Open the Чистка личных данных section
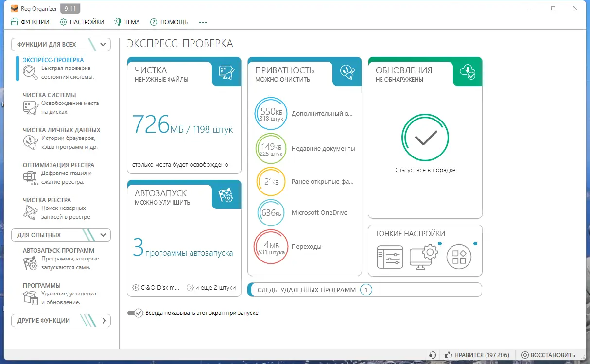Image resolution: width=590 pixels, height=364 pixels. pos(63,138)
